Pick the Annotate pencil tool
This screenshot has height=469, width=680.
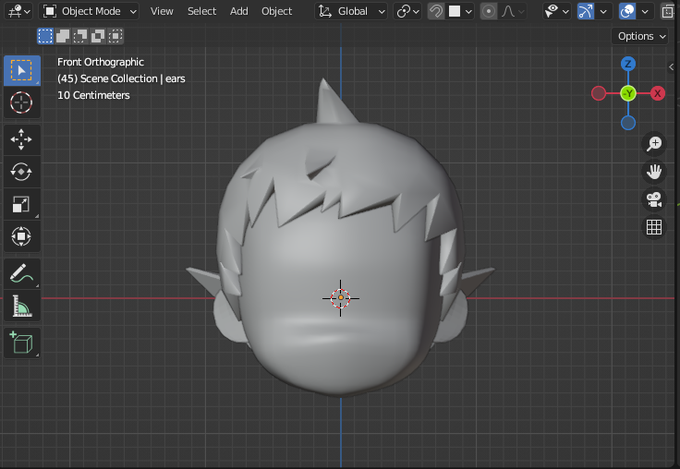22,274
